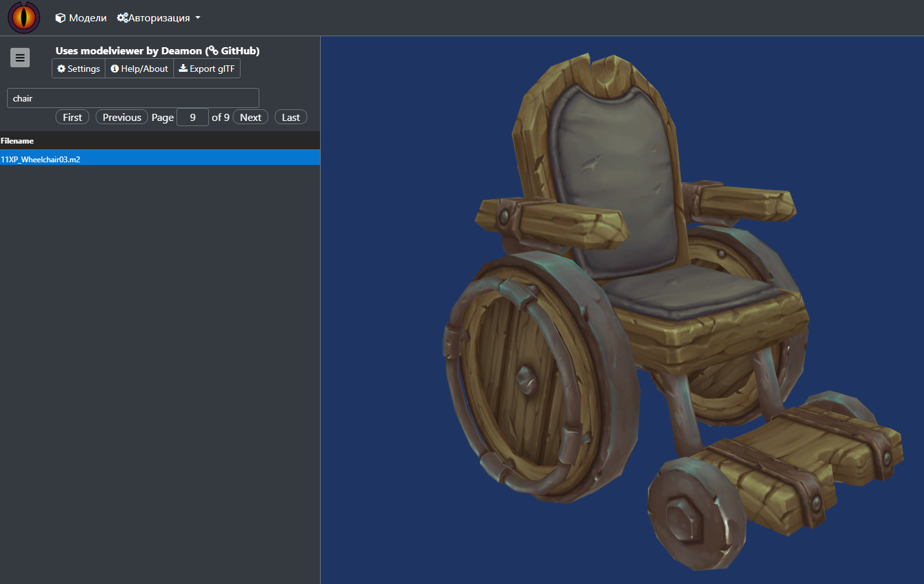Click the gear icon on the Settings button
This screenshot has height=584, width=924.
pyautogui.click(x=61, y=69)
